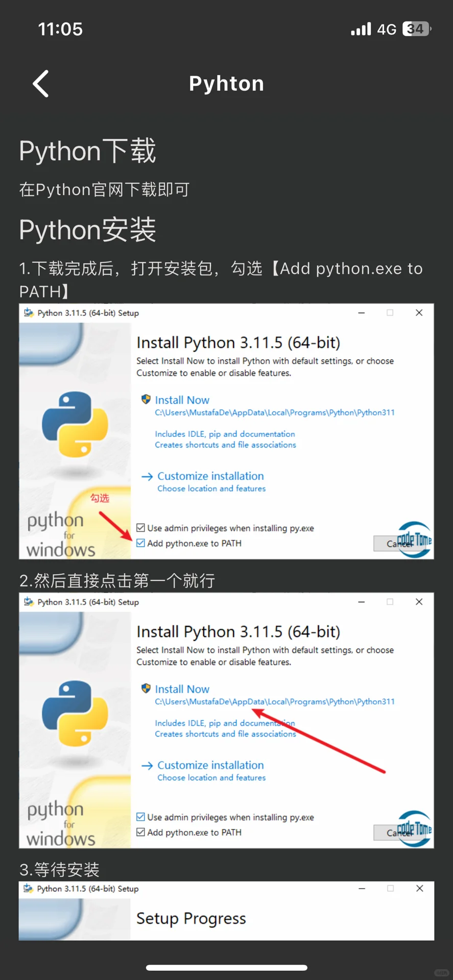Click install path text in first installer
Viewport: 453px width, 980px height.
[275, 412]
